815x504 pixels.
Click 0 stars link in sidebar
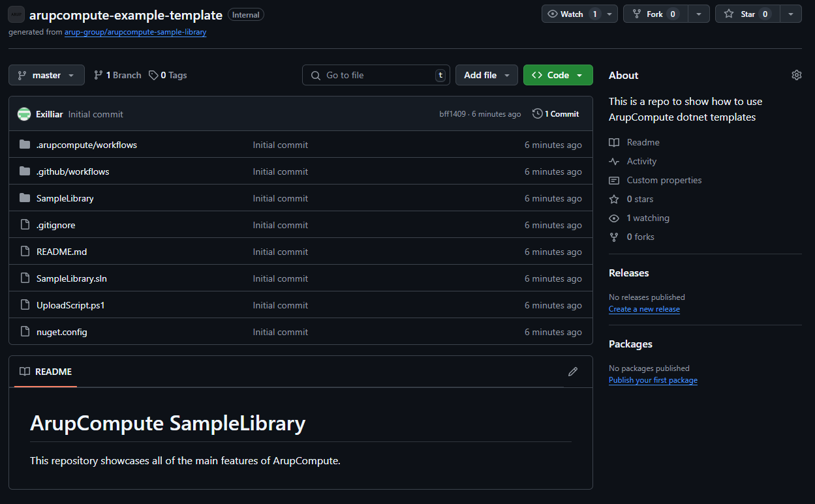coord(640,199)
